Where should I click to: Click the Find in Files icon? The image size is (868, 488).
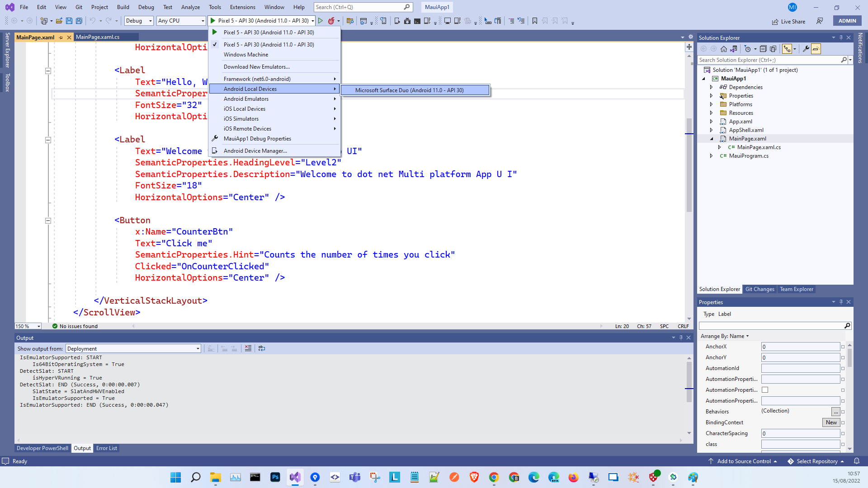(x=350, y=21)
